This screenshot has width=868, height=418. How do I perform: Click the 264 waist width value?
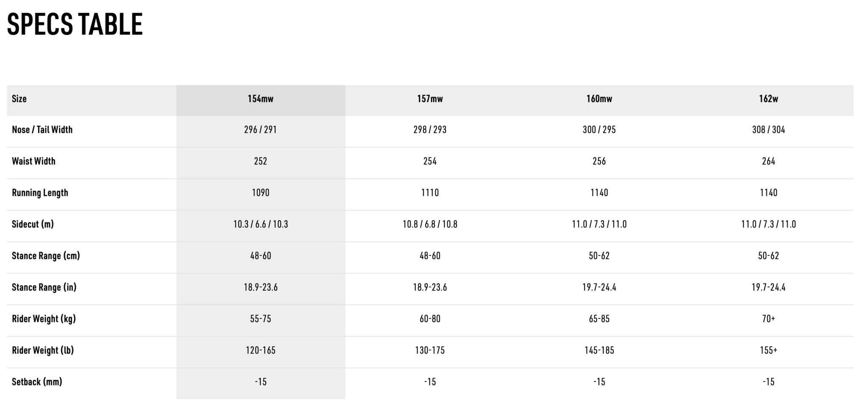point(768,161)
